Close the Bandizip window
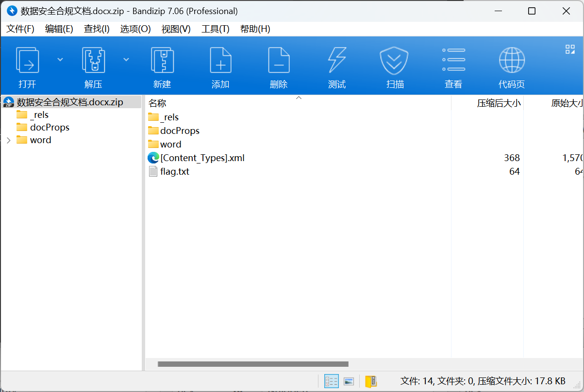The width and height of the screenshot is (584, 392). (x=566, y=11)
